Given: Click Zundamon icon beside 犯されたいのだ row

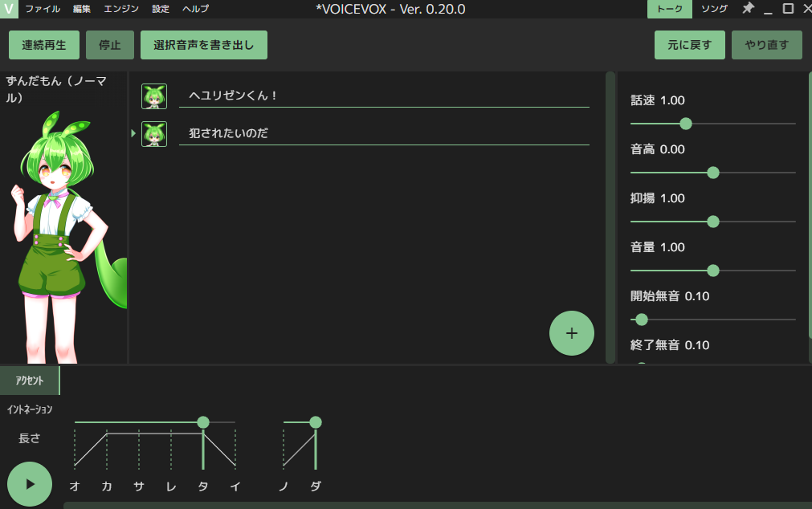Looking at the screenshot, I should [x=154, y=134].
